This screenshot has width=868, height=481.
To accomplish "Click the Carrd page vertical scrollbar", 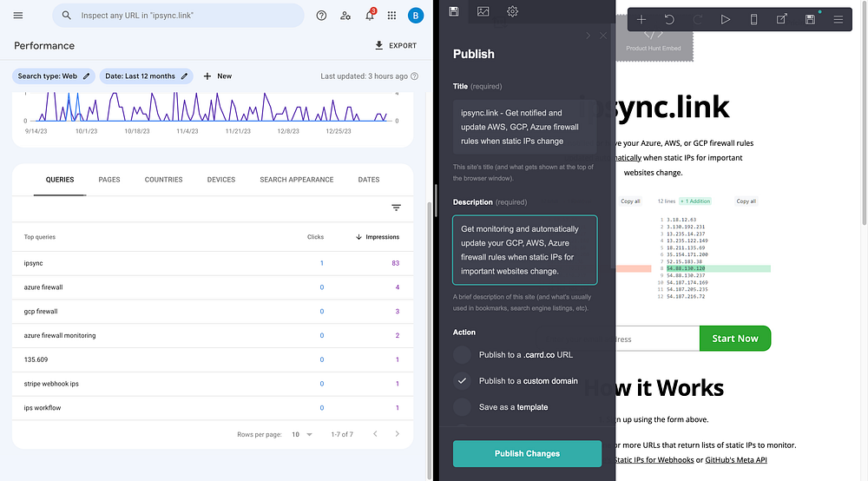I will point(865,114).
